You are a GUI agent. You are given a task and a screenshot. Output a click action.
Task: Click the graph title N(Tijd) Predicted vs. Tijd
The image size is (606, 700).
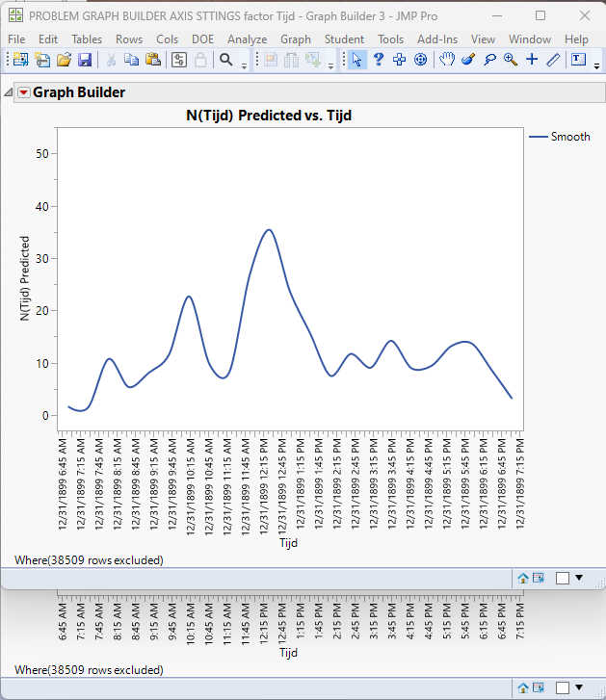click(x=269, y=116)
